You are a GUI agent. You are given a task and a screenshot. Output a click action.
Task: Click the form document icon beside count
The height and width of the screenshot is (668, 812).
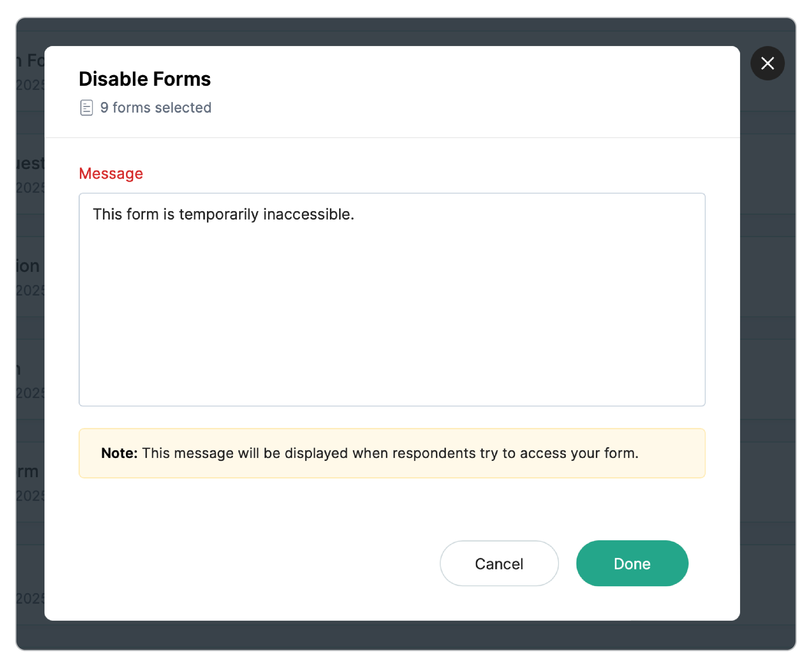click(x=86, y=108)
